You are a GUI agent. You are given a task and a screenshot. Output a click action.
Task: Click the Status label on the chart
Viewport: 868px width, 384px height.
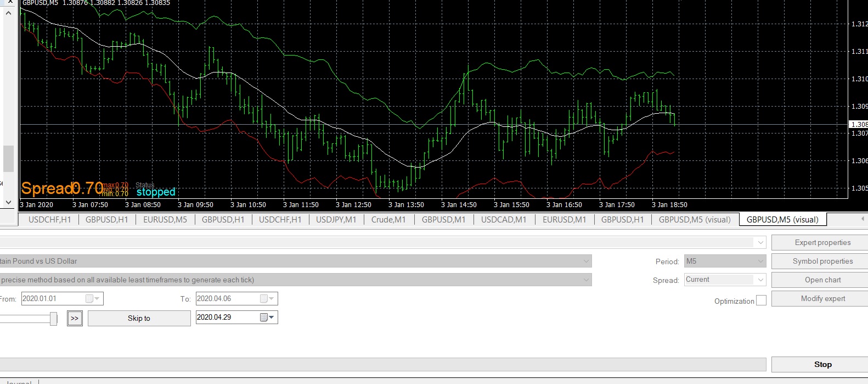(x=145, y=185)
